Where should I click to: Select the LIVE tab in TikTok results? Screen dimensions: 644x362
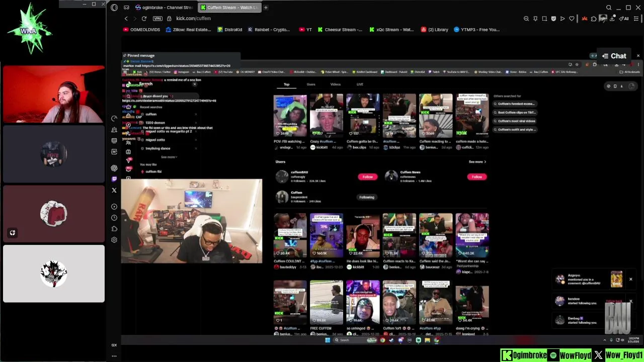pos(360,84)
